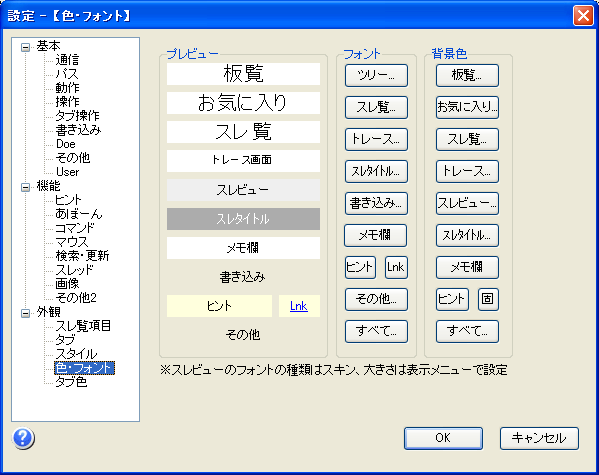Image resolution: width=599 pixels, height=475 pixels.
Task: Click the メモ欄 preview box
Action: click(243, 248)
